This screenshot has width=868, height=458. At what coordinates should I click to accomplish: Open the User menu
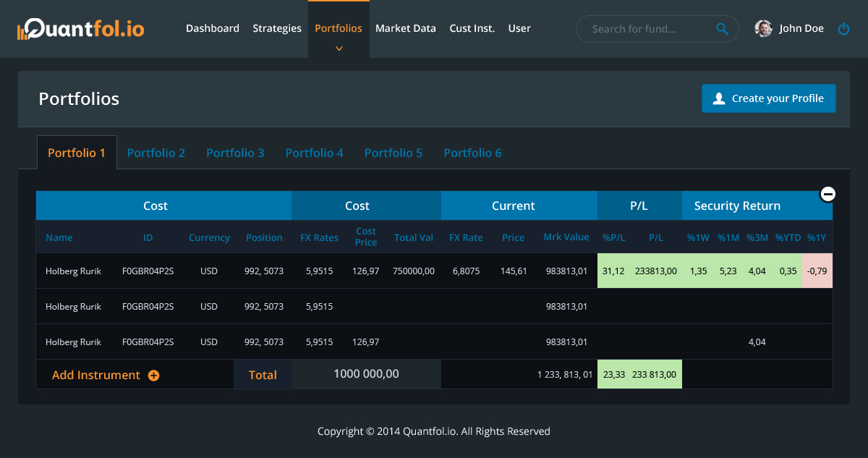pos(519,29)
